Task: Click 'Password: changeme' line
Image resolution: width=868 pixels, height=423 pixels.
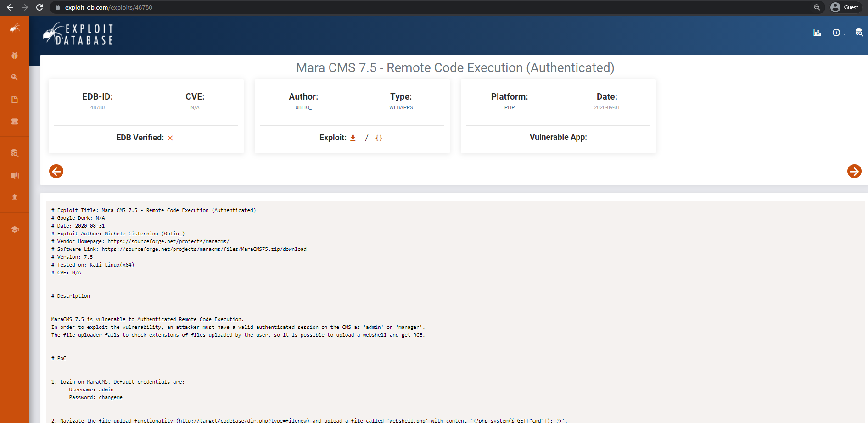Action: [96, 397]
